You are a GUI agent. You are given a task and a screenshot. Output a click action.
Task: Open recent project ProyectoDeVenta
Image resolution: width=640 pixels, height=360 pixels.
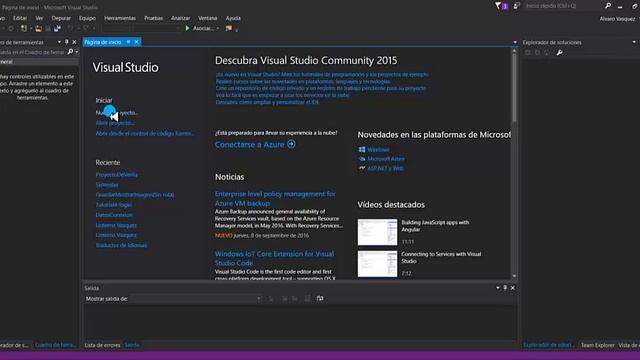click(x=117, y=174)
